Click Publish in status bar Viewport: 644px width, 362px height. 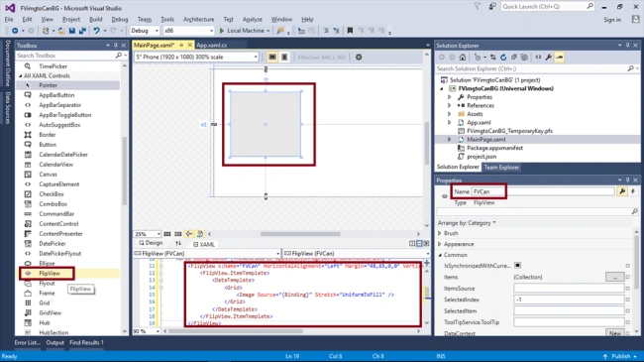coord(620,356)
